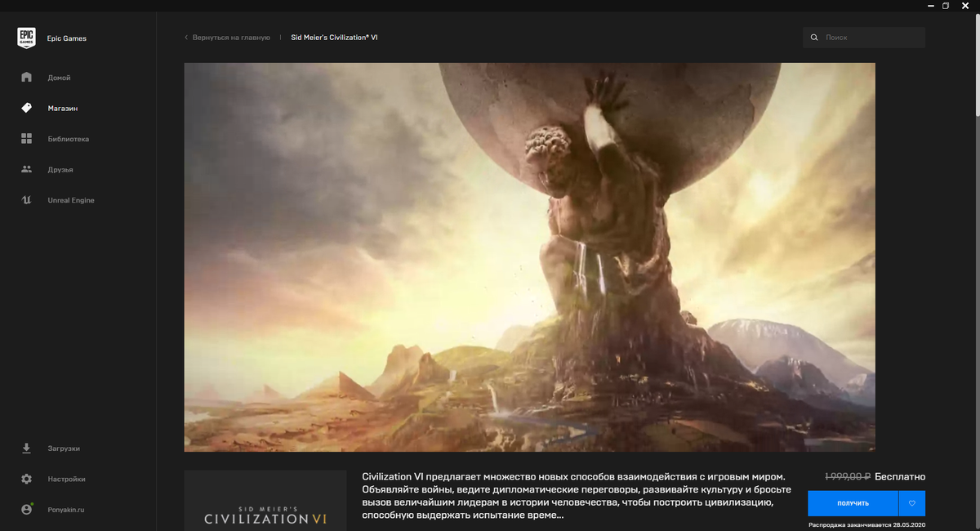This screenshot has height=531, width=980.
Task: Open Загрузки downloads section
Action: [x=64, y=448]
